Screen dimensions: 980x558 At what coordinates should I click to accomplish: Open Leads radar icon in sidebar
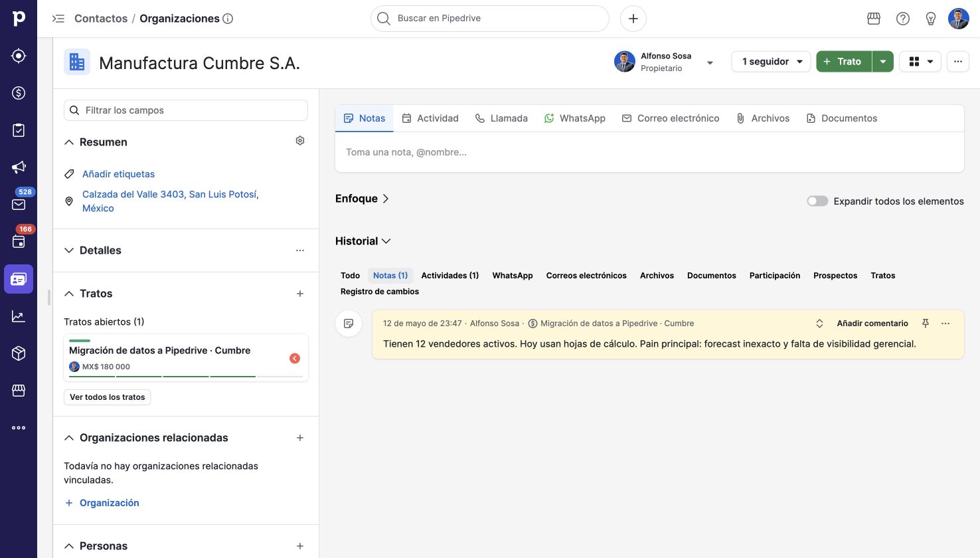click(19, 56)
